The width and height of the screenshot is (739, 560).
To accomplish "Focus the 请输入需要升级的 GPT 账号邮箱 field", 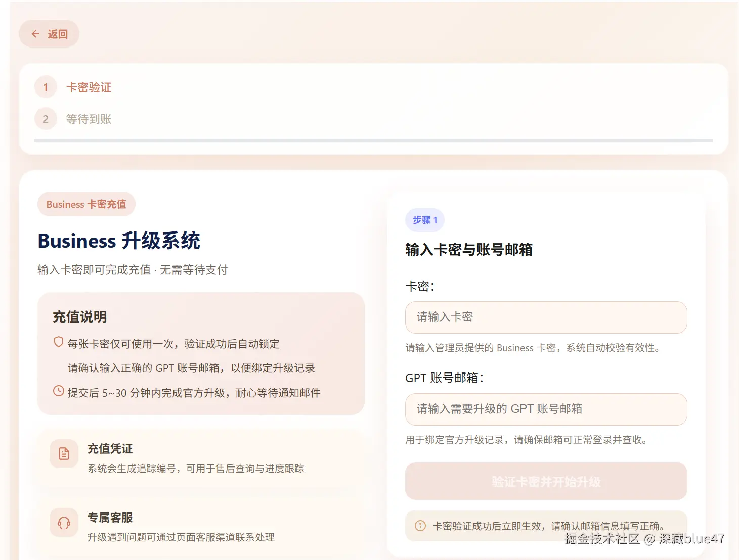I will 546,409.
